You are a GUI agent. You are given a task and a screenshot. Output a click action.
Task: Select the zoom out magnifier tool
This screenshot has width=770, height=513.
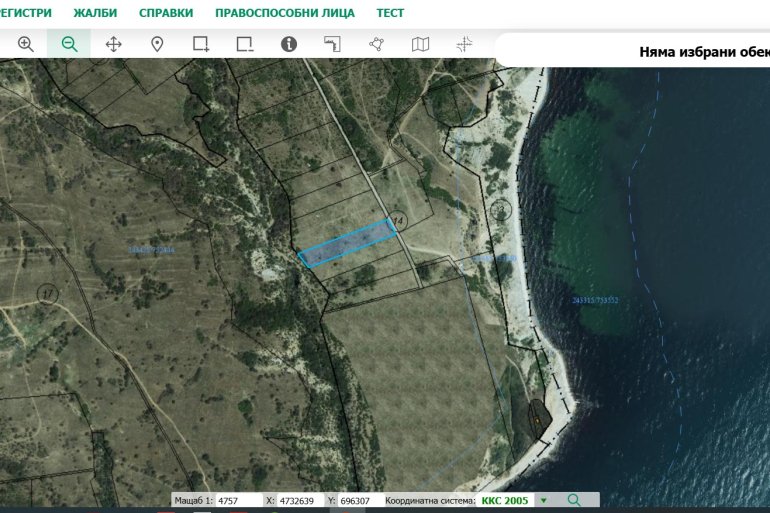69,44
